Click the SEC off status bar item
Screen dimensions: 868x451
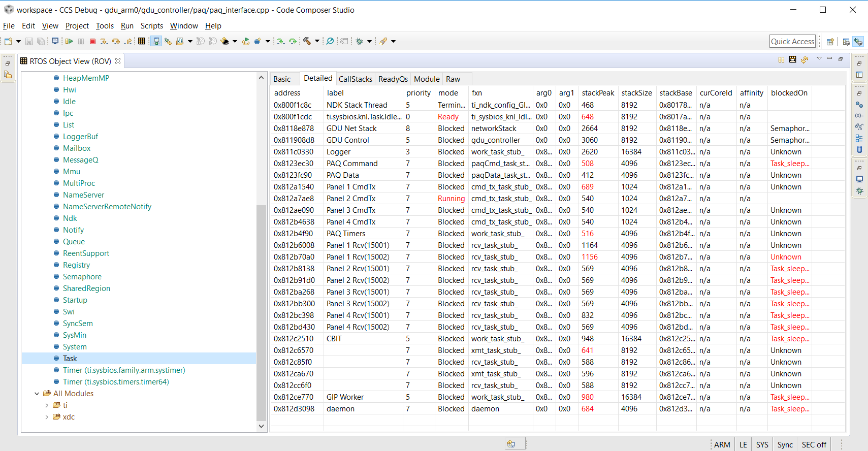click(814, 445)
